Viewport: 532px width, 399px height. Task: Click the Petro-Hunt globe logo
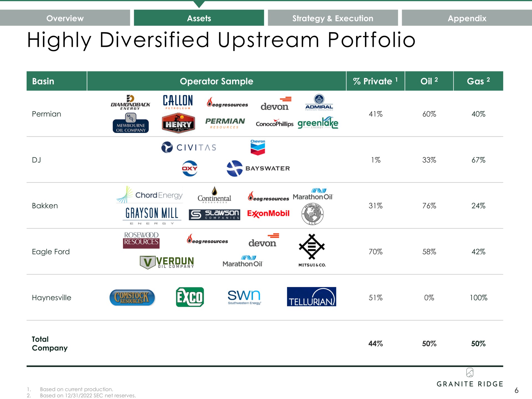[x=313, y=214]
